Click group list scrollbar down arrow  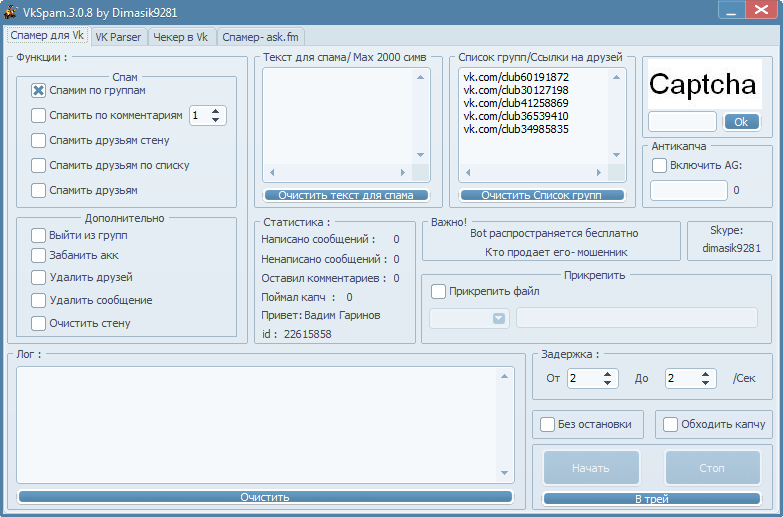616,155
